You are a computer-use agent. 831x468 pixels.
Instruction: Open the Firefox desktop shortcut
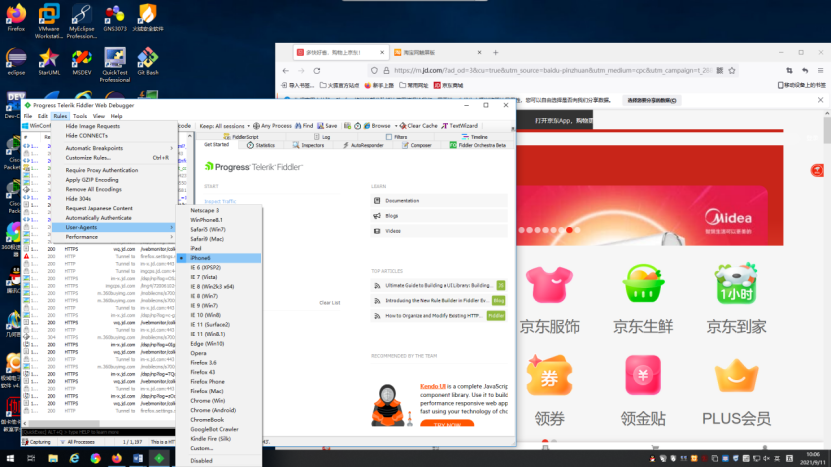click(x=16, y=18)
